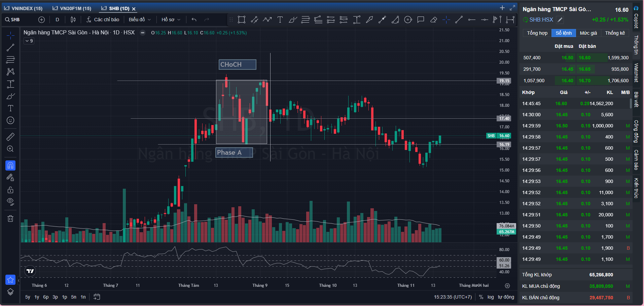Open the Copilot side panel
The height and width of the screenshot is (306, 644).
click(x=636, y=17)
